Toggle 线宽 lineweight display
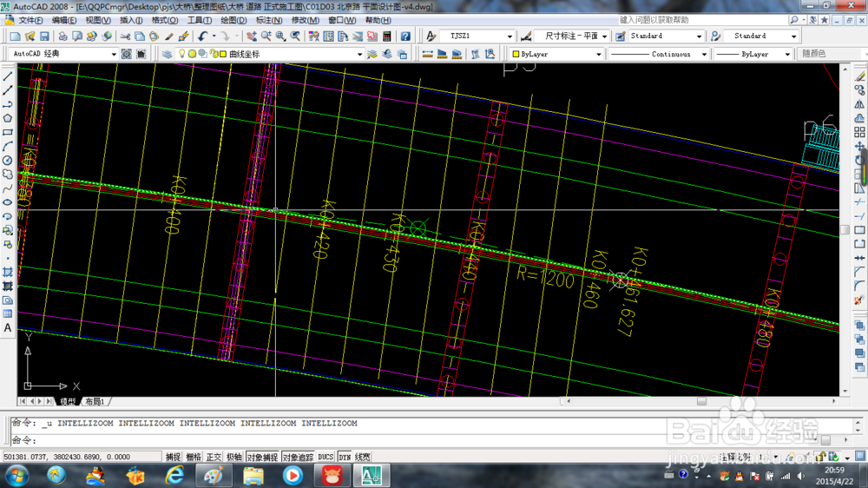Screen dimensions: 868x488 [363, 457]
